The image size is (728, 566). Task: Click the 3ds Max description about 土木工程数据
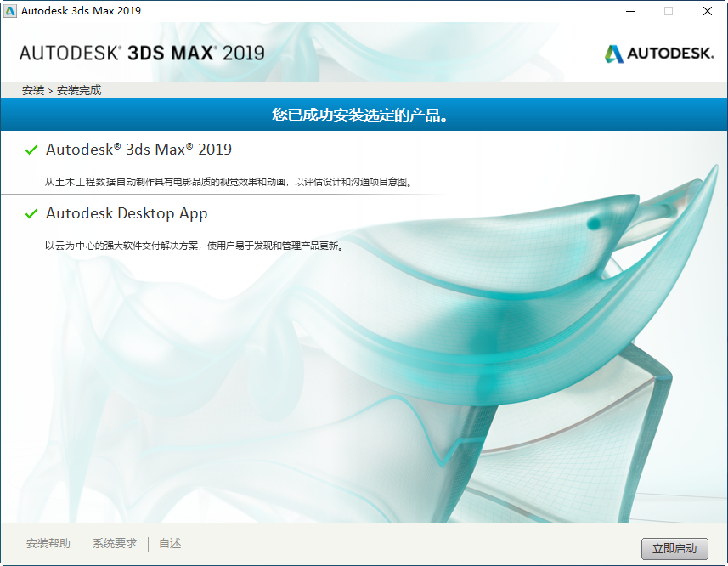(x=229, y=182)
